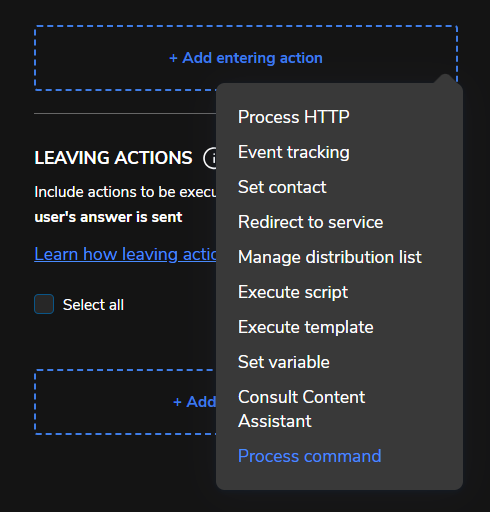This screenshot has height=512, width=490.
Task: Choose Process HTTP from the action menu
Action: [294, 117]
